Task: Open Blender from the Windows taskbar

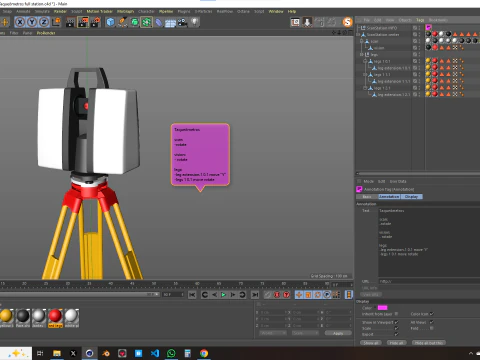Action: (106, 353)
